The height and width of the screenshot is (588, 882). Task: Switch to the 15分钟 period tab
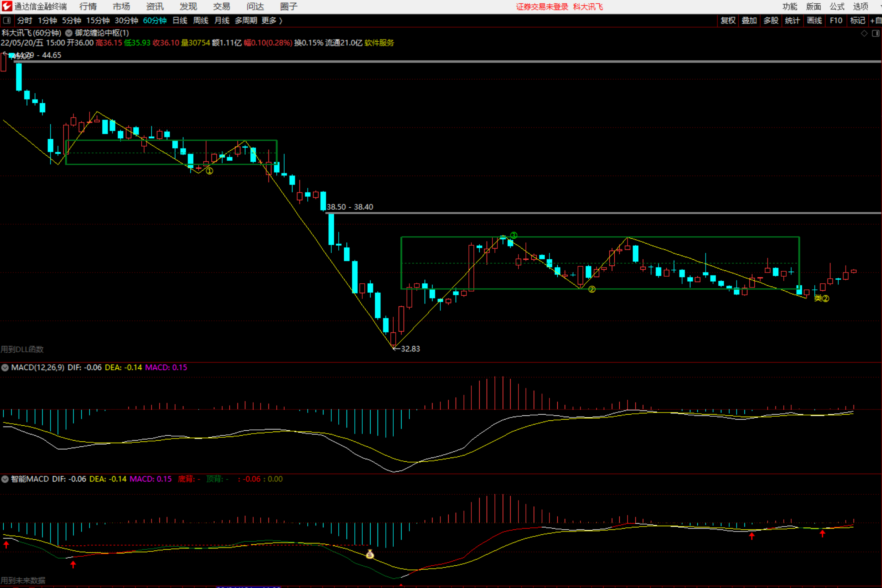pos(97,20)
